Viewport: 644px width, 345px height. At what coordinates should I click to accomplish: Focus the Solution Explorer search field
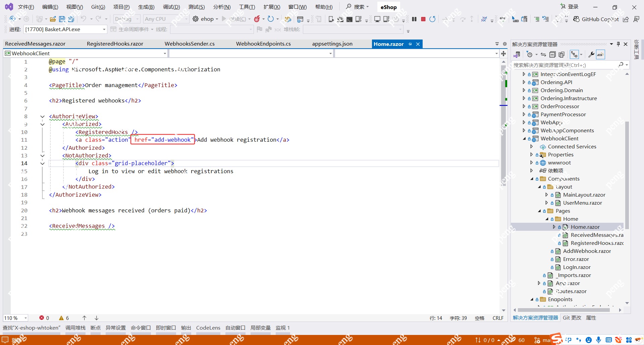[570, 65]
